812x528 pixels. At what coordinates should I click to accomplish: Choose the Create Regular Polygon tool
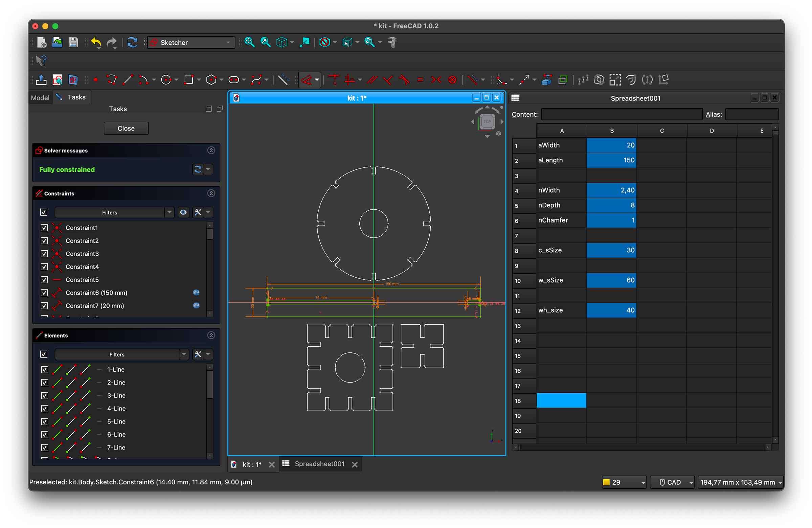click(211, 80)
